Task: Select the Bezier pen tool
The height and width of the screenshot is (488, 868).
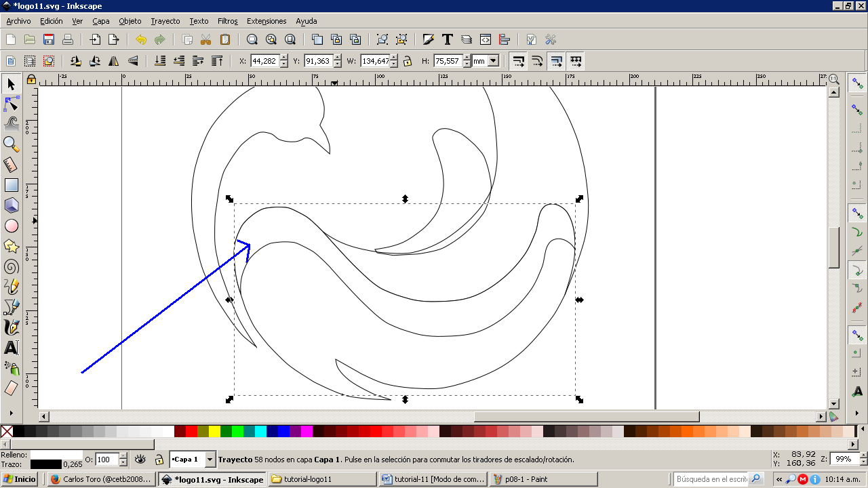Action: (x=11, y=307)
